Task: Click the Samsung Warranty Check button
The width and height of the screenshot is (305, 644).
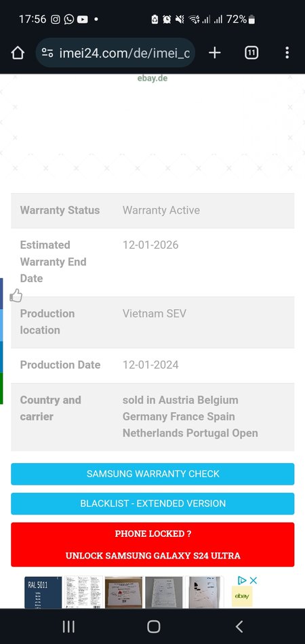Action: [x=152, y=474]
